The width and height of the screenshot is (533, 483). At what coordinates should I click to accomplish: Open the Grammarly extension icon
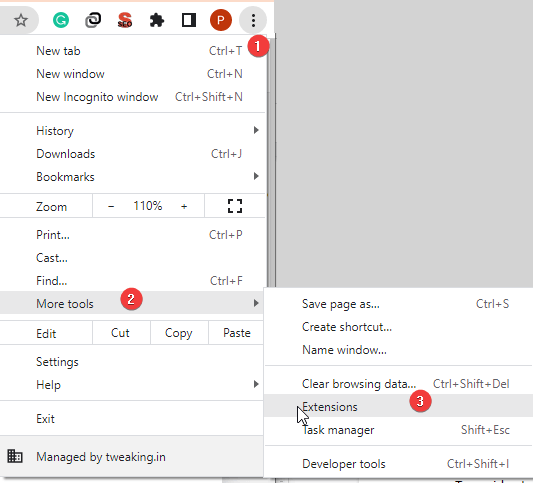click(61, 20)
